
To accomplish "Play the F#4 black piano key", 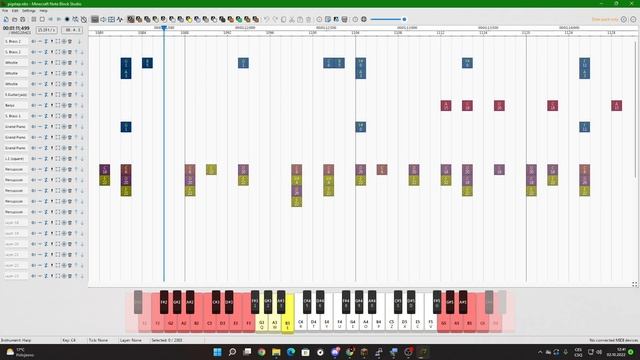I will [x=346, y=302].
